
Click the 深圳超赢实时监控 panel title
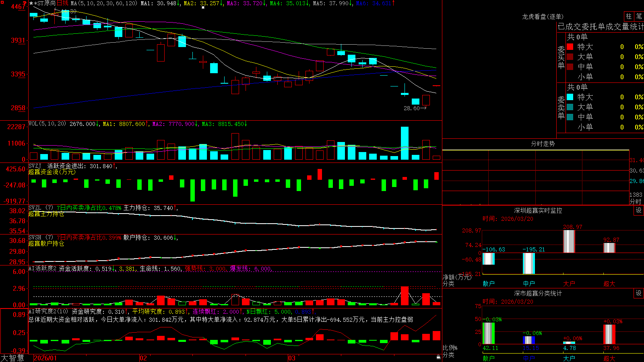point(538,210)
